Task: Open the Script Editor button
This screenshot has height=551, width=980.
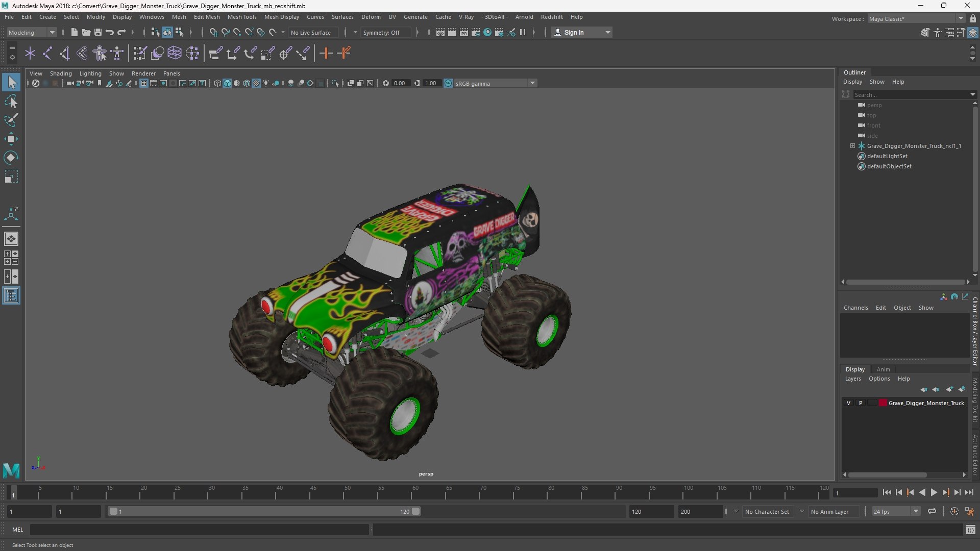Action: pyautogui.click(x=970, y=530)
